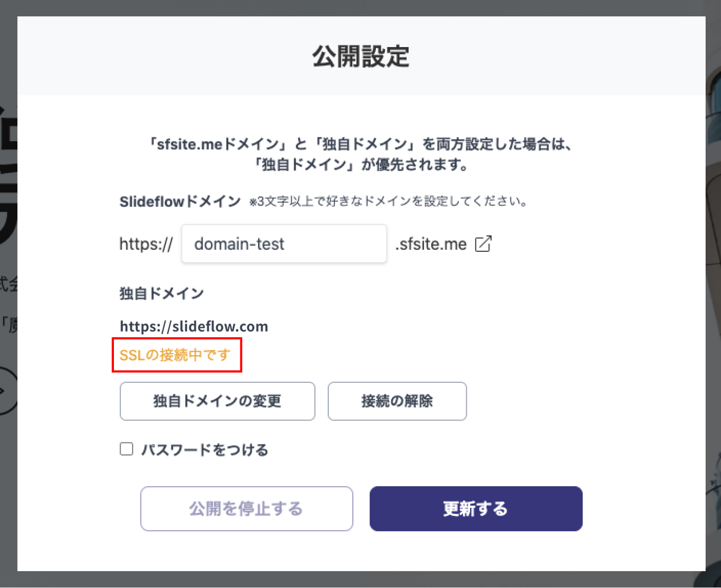Screen dimensions: 721x588
Task: Click the パスワードをつける label text
Action: coord(204,450)
